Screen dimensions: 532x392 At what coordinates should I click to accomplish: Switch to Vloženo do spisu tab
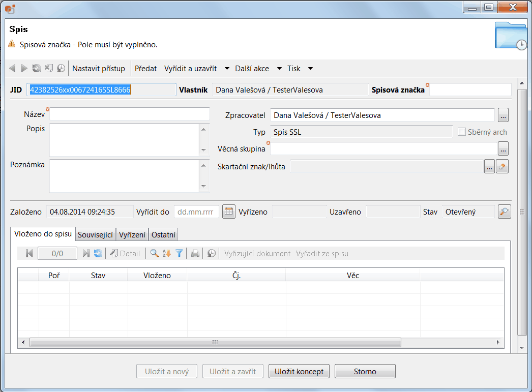click(43, 234)
